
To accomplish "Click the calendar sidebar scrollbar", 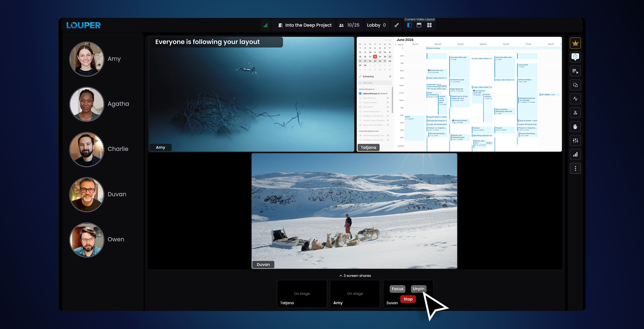I will click(392, 100).
